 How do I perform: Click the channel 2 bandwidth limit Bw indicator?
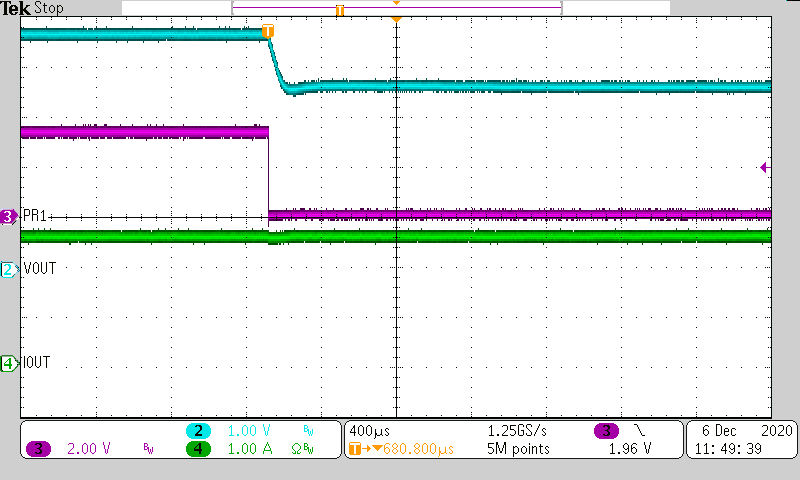(x=309, y=431)
